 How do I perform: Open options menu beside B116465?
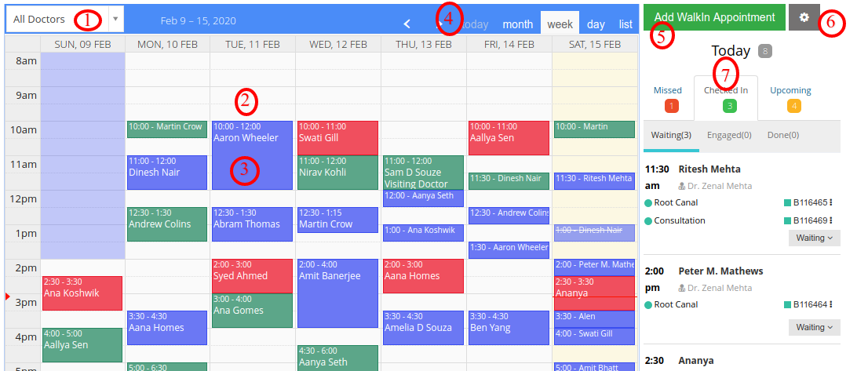pos(831,203)
